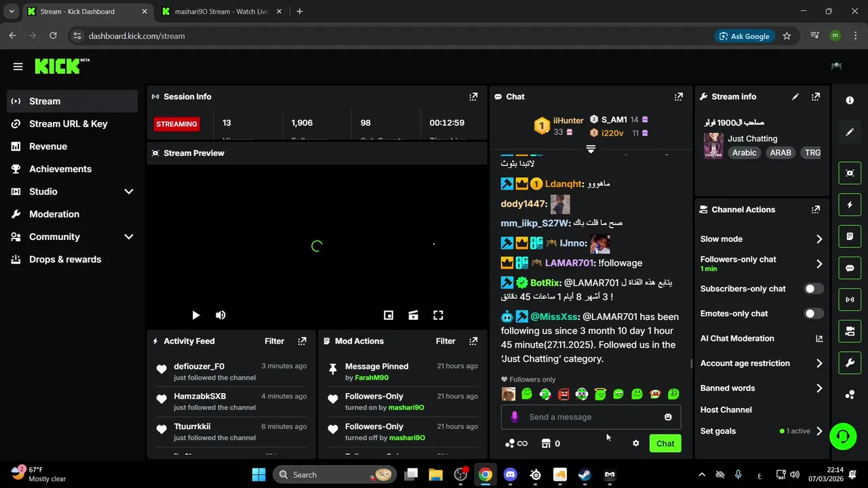Open Set goals options

[762, 431]
